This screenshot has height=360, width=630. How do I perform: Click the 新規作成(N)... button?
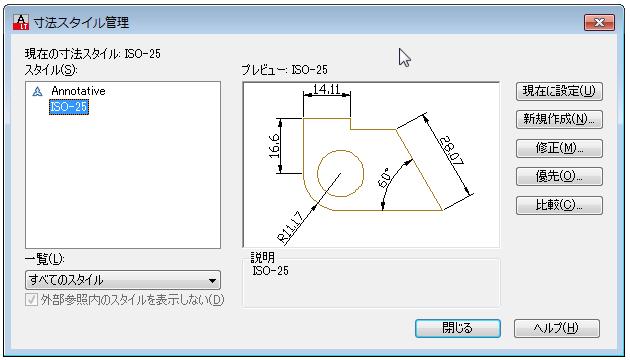[559, 119]
